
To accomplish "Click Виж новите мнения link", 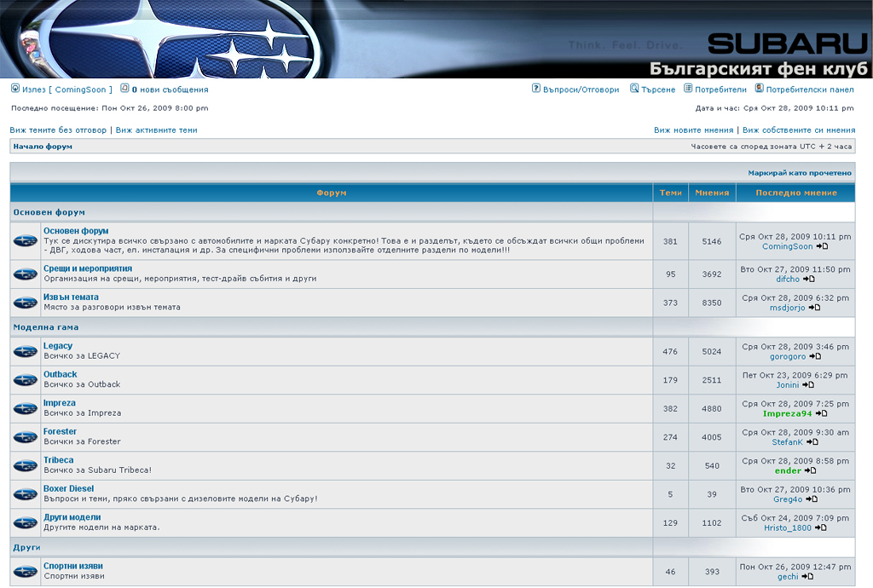I will (x=694, y=130).
